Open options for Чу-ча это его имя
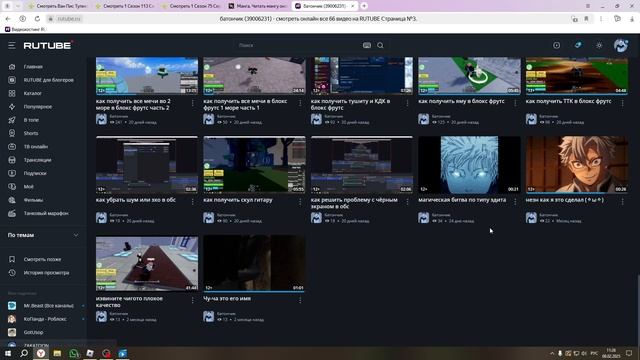Screen dimensions: 640x360 point(300,300)
